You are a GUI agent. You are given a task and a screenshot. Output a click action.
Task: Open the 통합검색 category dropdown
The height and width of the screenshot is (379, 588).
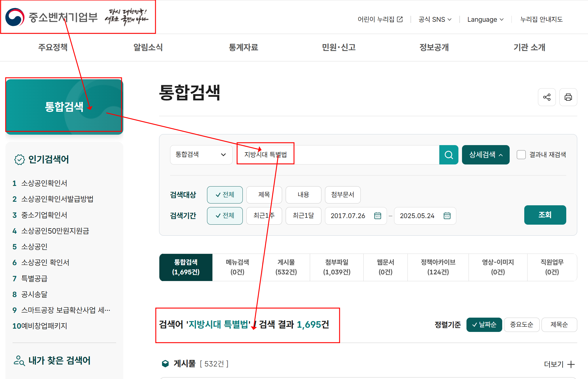pyautogui.click(x=201, y=155)
